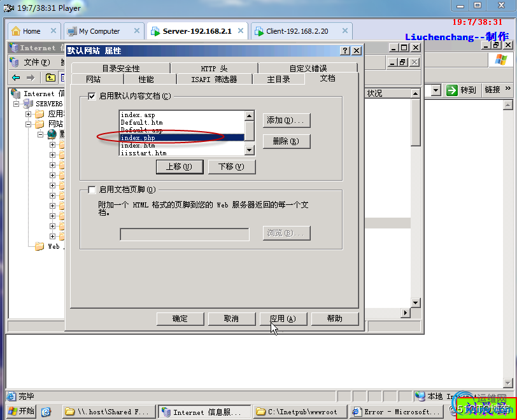Screen dimensions: 517x420
Task: Click the websites folder icon in tree
Action: 39,124
